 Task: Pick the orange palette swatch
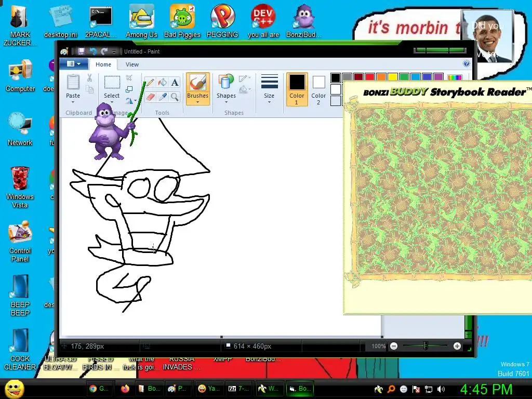click(x=381, y=77)
